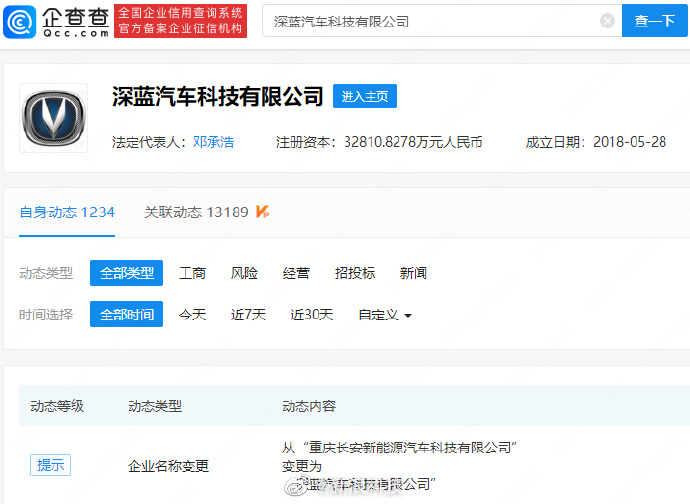Screen dimensions: 690x504
Task: Switch to the 自身动态 1234 tab
Action: [67, 212]
